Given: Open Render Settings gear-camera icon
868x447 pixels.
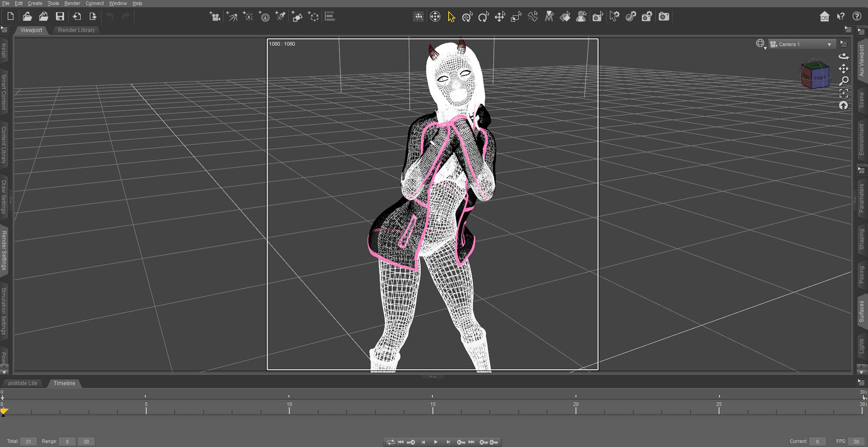Looking at the screenshot, I should (x=647, y=17).
